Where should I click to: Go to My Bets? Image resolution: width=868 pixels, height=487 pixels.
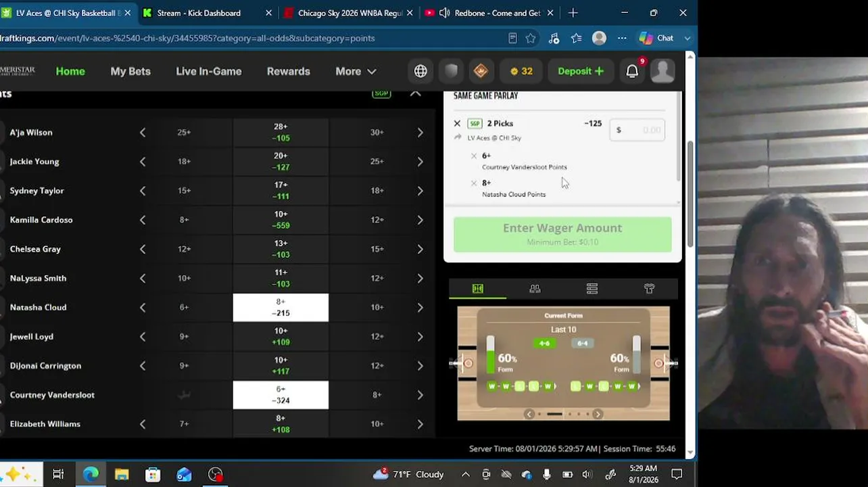pos(130,71)
